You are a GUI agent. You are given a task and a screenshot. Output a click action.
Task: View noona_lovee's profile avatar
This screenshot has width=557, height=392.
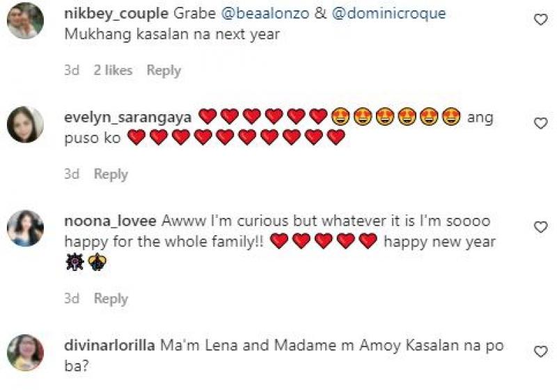(x=25, y=228)
